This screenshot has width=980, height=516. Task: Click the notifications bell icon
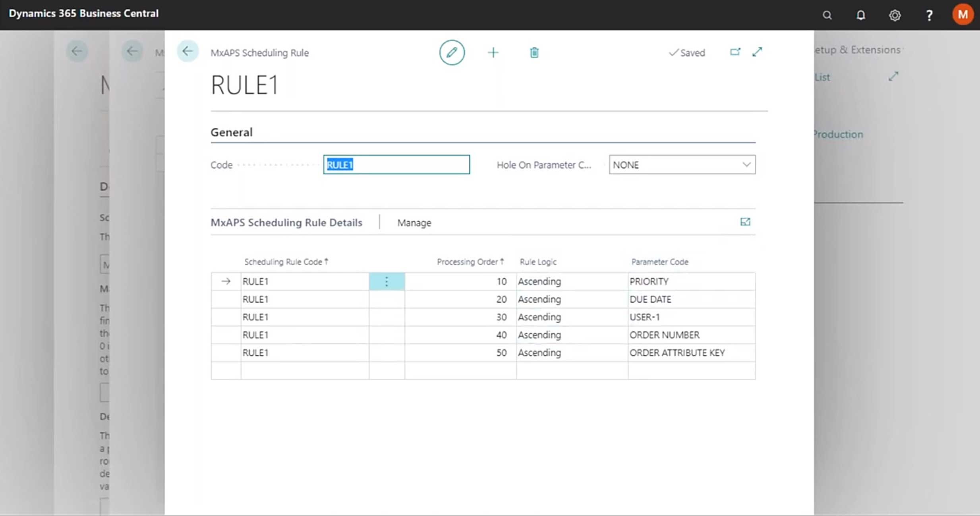click(861, 14)
